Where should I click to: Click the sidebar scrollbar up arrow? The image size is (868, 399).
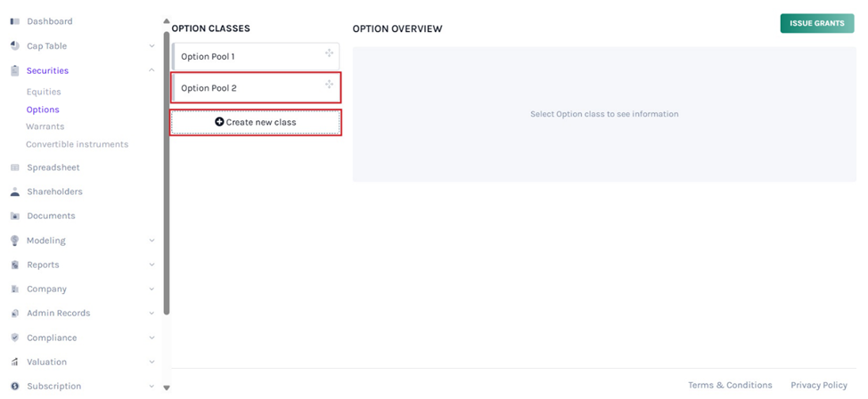(167, 21)
